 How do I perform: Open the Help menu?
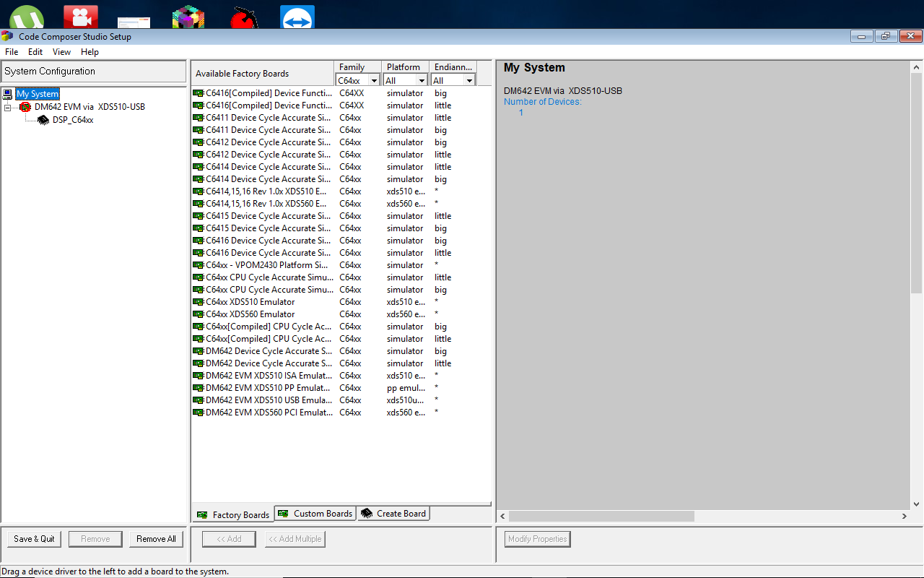tap(90, 52)
